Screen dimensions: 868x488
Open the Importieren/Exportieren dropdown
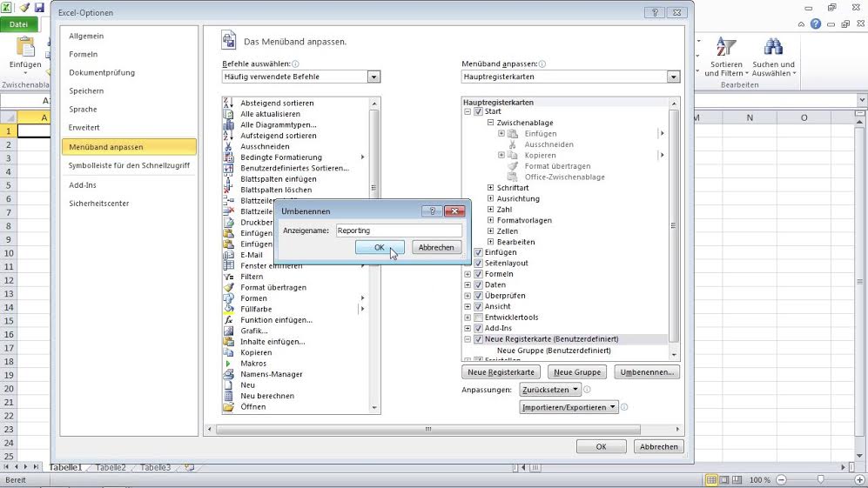click(569, 407)
